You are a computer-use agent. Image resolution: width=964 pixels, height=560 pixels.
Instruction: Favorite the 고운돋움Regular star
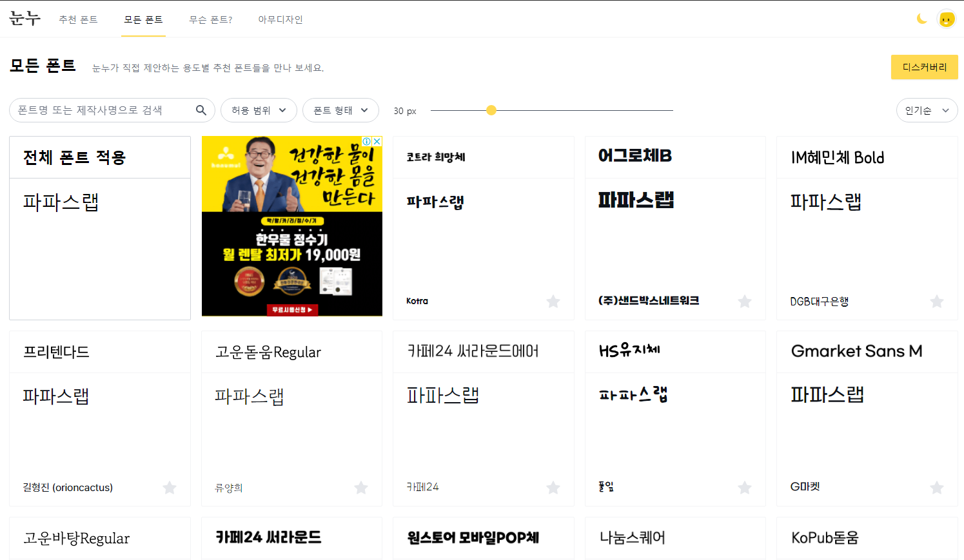[361, 488]
